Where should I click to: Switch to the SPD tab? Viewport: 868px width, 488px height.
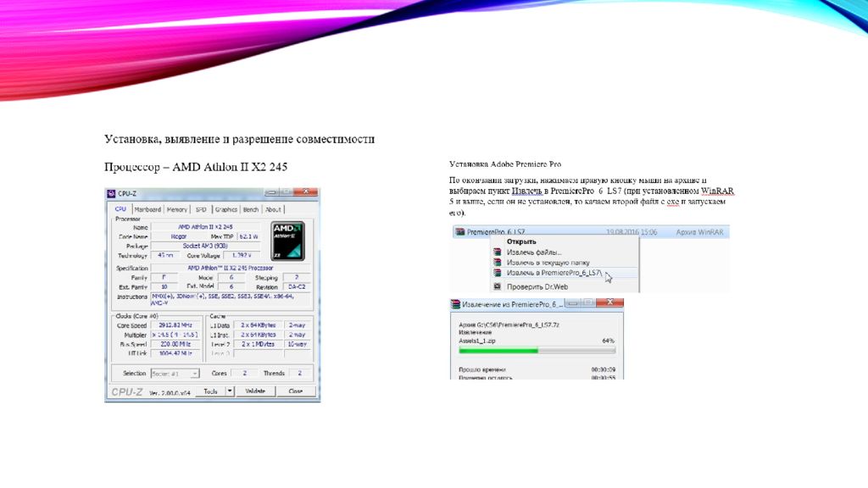[x=201, y=209]
